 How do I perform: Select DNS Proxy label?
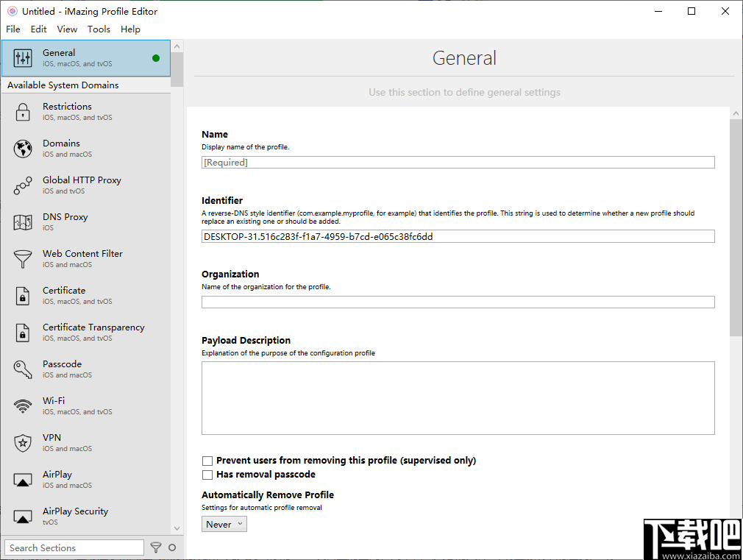(x=65, y=217)
